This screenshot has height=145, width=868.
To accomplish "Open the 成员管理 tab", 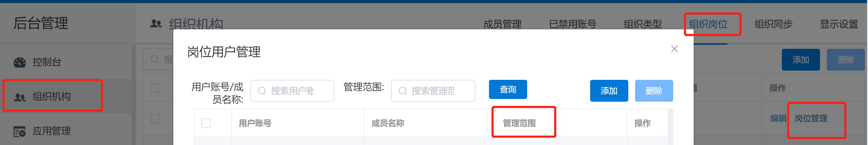I will click(502, 24).
